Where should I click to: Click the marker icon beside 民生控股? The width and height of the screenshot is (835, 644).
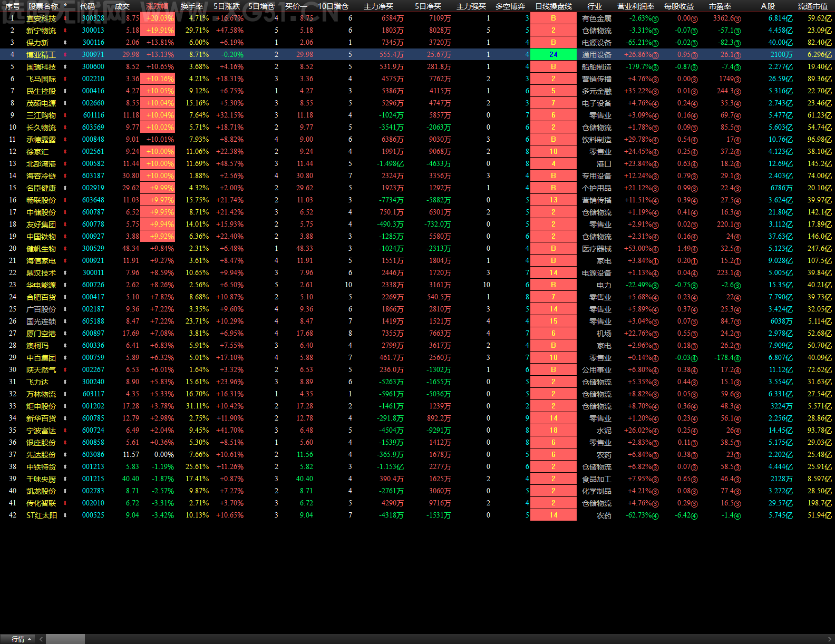point(65,91)
